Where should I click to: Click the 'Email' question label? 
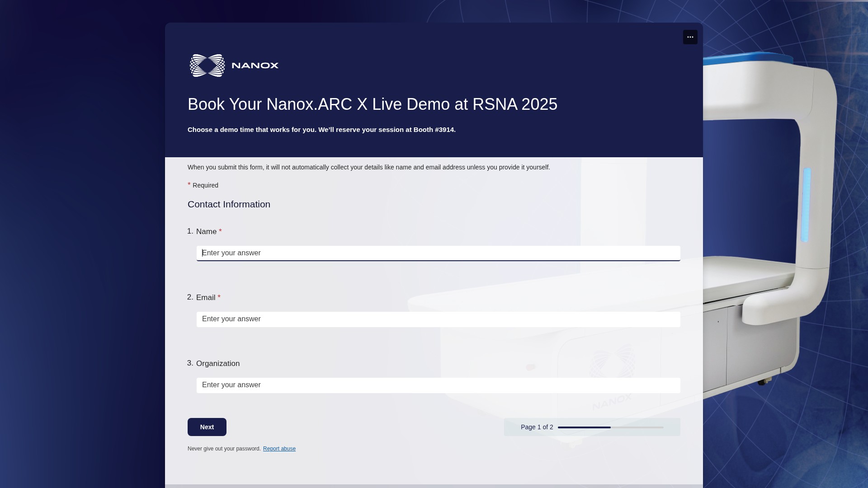pyautogui.click(x=206, y=298)
